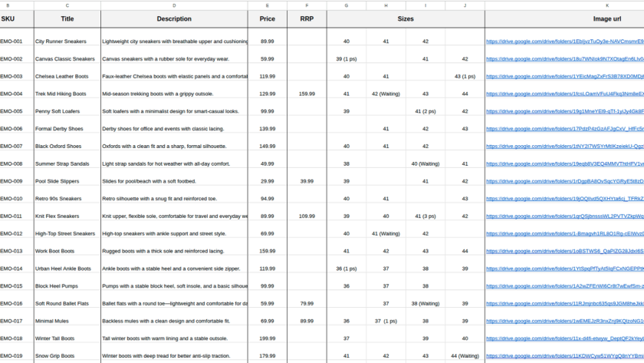This screenshot has height=363, width=644.
Task: Click RRP value 89.99 for Minimal Mules
Action: [307, 321]
